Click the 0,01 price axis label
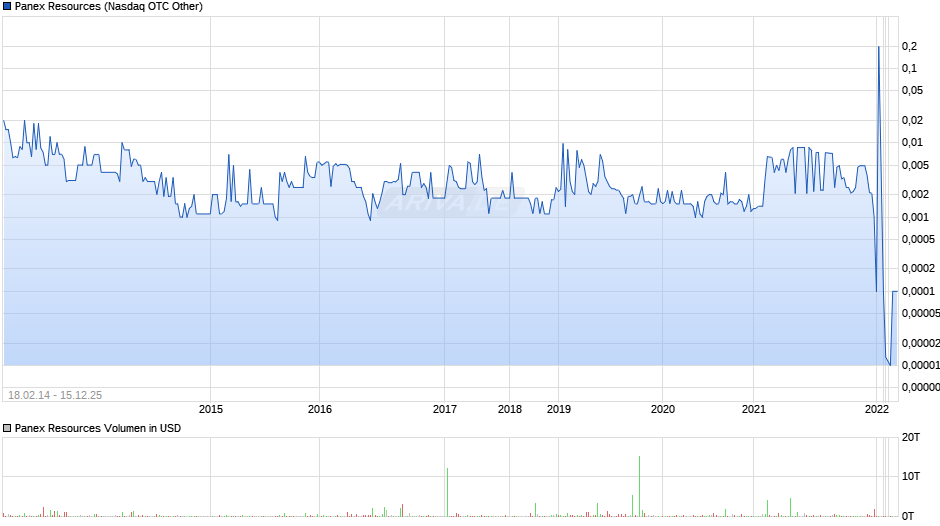Screen dimensions: 940x526 [x=912, y=142]
